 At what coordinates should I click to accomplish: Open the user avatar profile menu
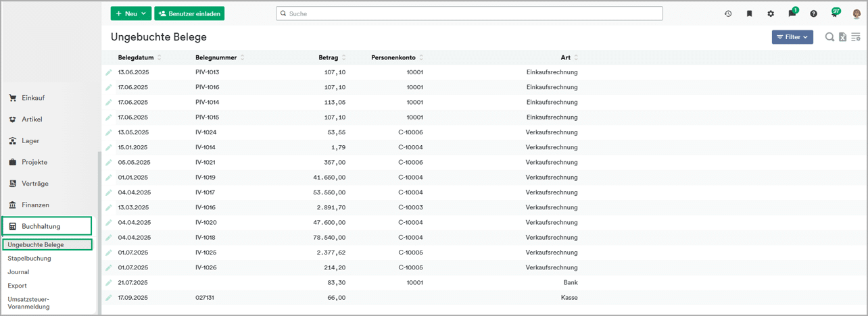[x=857, y=14]
